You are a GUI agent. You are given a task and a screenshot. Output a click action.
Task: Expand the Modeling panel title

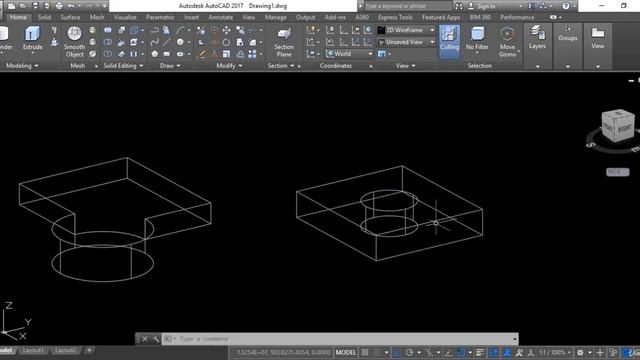[22, 66]
